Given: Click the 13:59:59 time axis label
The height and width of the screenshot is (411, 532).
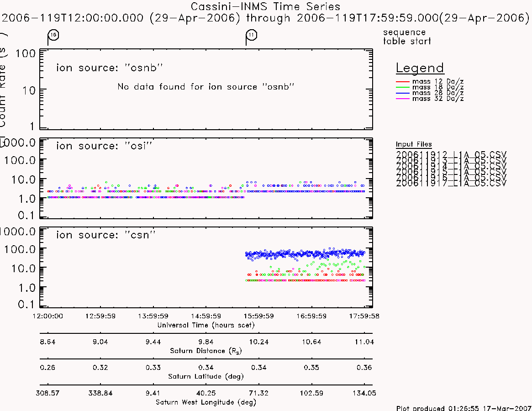Looking at the screenshot, I should [153, 316].
